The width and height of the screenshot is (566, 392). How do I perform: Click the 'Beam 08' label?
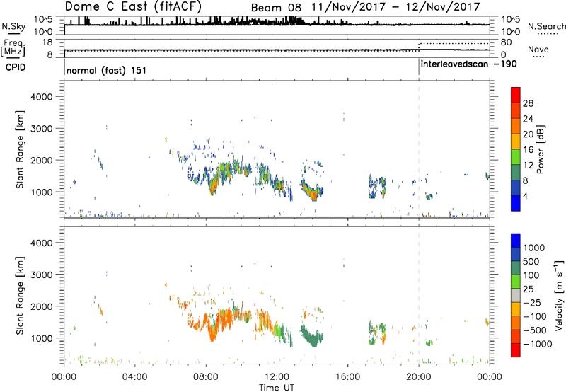pyautogui.click(x=276, y=8)
